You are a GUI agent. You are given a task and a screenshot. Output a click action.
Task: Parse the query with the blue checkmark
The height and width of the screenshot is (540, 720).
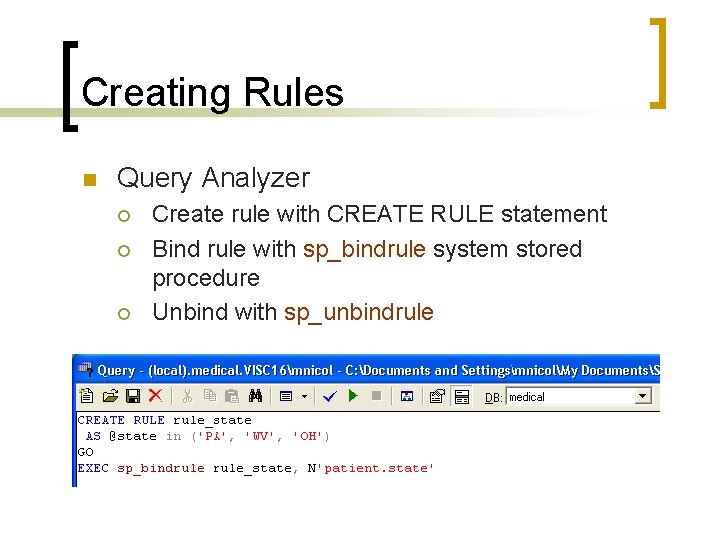pos(330,396)
